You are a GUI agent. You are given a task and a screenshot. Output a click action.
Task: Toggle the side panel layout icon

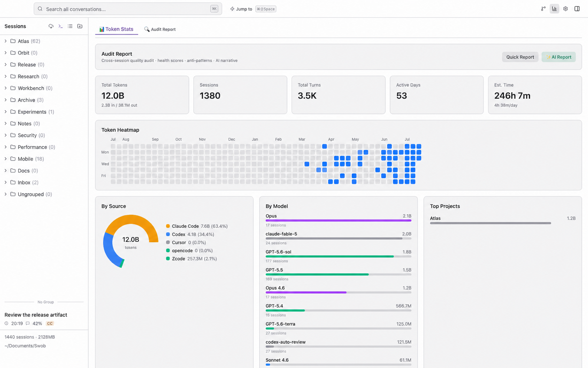577,9
